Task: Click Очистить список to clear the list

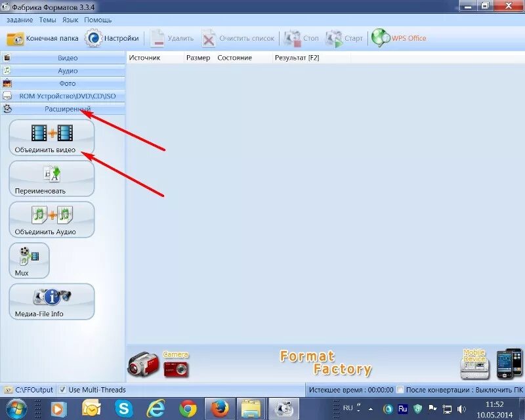Action: pos(238,39)
